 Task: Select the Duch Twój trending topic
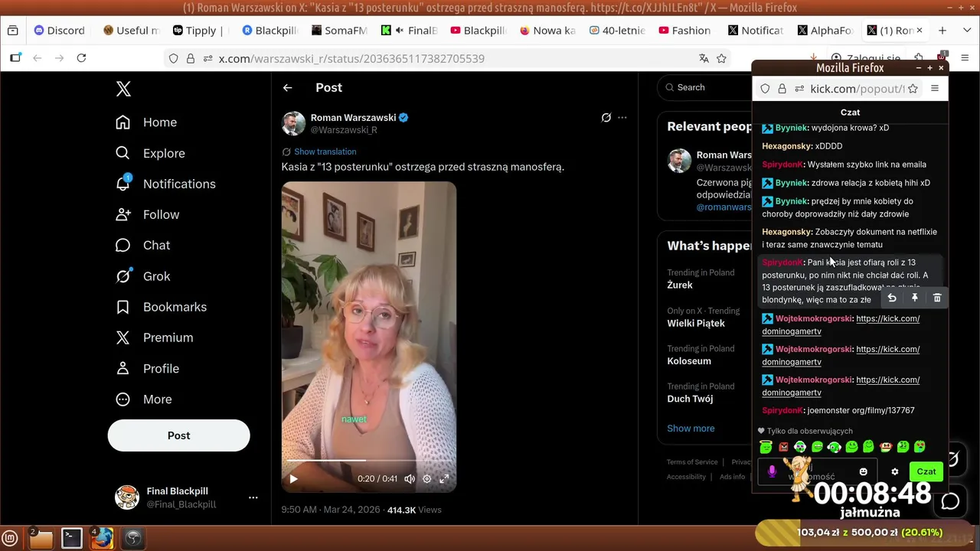click(690, 399)
